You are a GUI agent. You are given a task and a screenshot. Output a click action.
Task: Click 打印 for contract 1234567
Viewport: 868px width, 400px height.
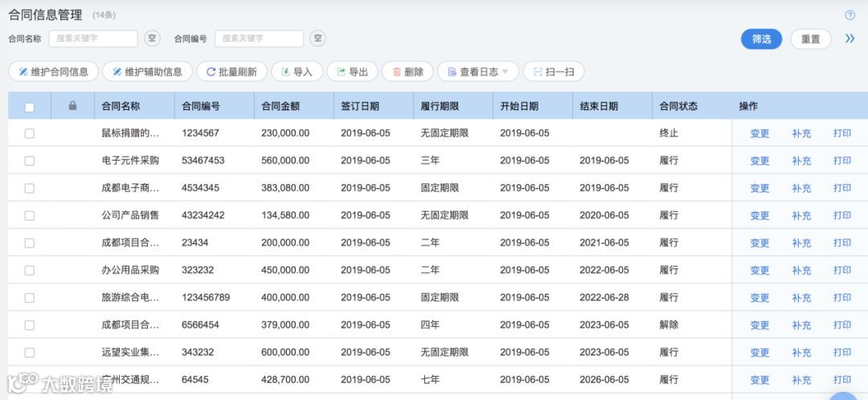point(842,133)
